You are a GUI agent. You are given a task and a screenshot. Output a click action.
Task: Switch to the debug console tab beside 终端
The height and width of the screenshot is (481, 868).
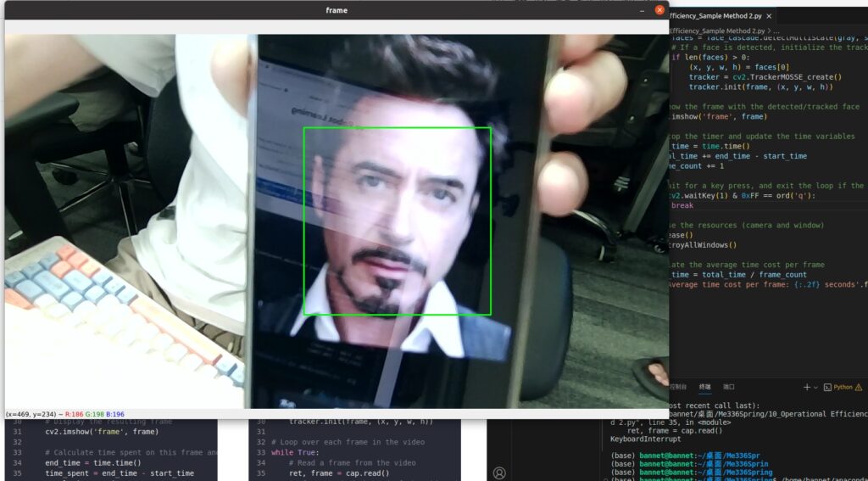(678, 387)
